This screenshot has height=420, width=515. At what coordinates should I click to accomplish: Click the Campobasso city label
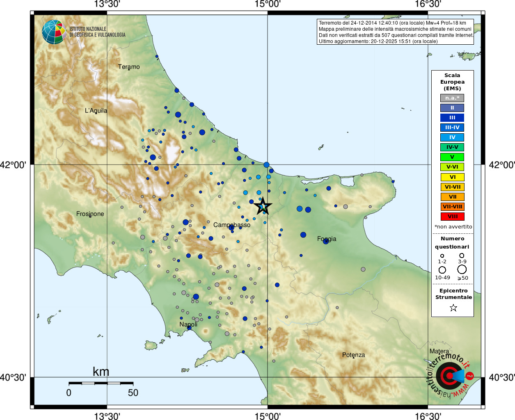[232, 225]
